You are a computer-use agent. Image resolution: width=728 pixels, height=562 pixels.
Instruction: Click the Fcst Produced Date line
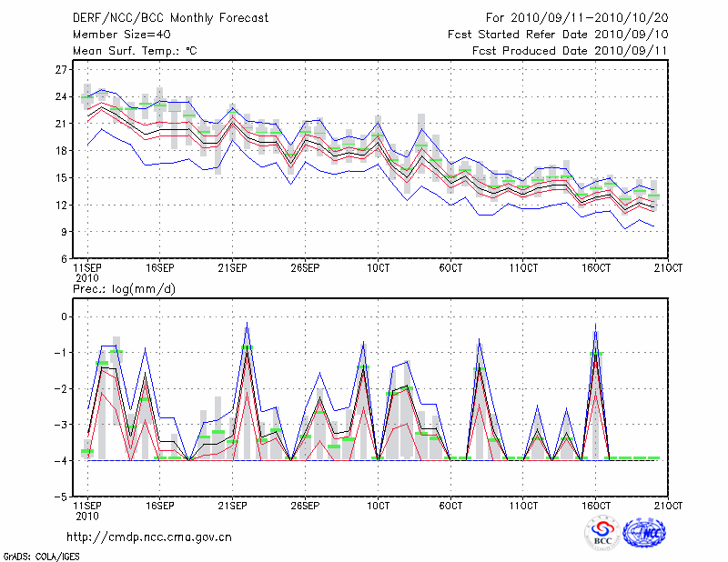pyautogui.click(x=570, y=51)
